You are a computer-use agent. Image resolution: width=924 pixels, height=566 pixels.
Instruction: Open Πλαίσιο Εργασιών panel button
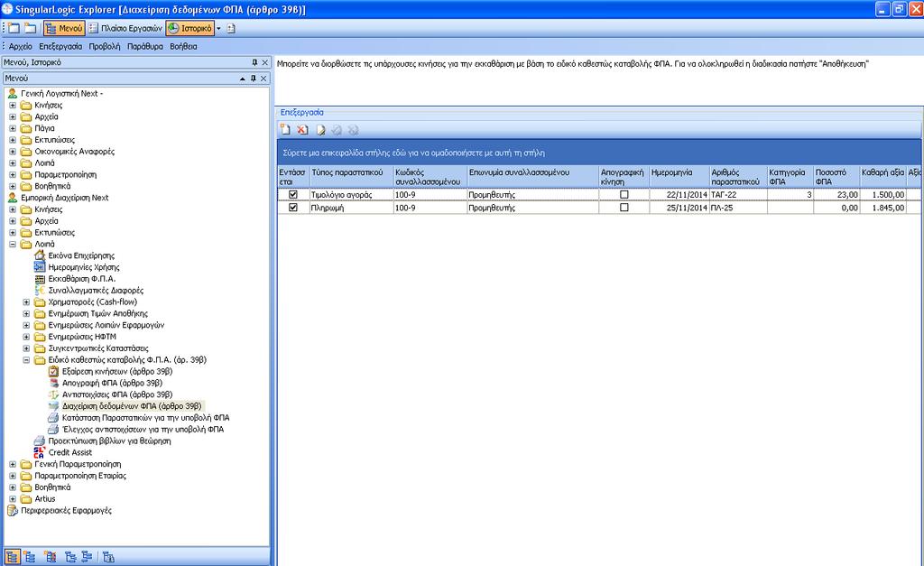click(125, 28)
